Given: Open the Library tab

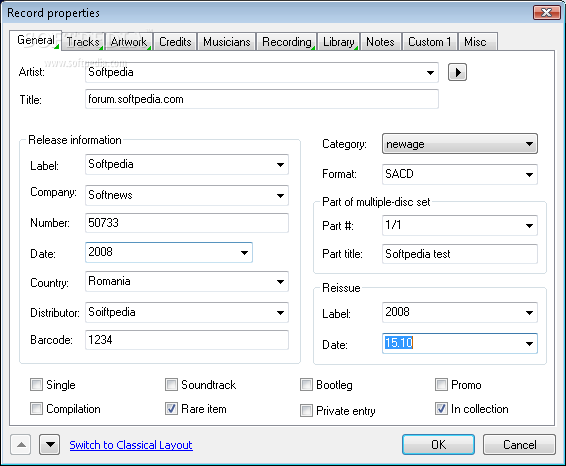Looking at the screenshot, I should point(339,42).
